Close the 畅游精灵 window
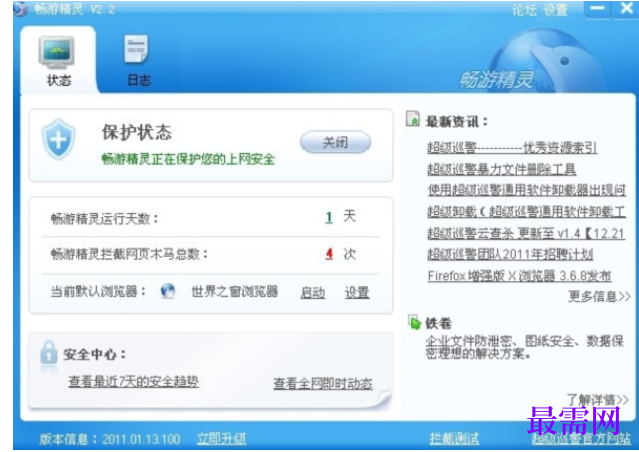 pos(626,9)
